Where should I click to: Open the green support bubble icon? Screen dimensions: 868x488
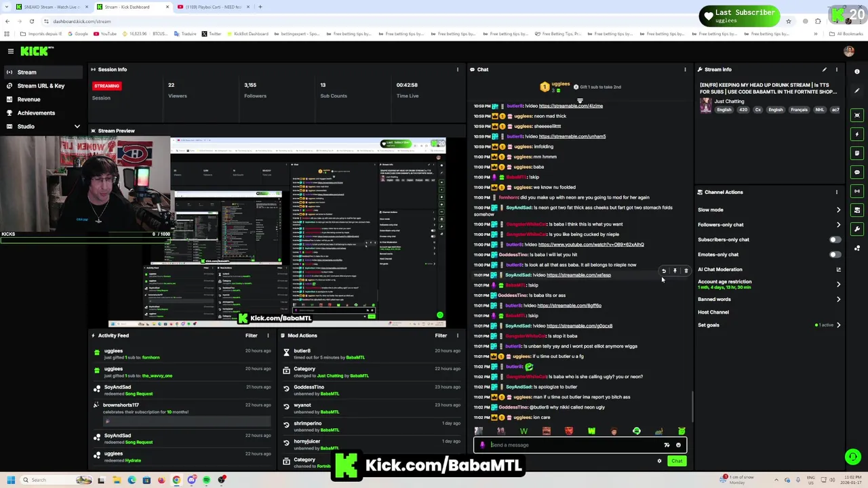pos(853,457)
